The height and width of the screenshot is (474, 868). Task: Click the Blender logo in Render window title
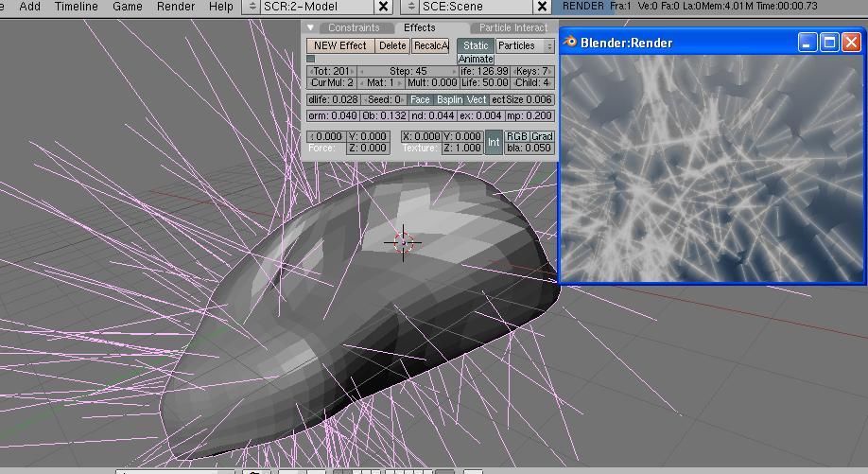569,42
